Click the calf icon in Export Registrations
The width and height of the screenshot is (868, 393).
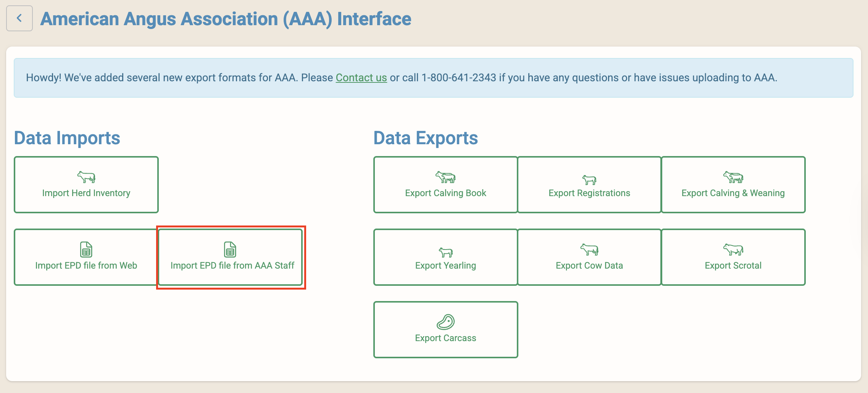pos(589,179)
